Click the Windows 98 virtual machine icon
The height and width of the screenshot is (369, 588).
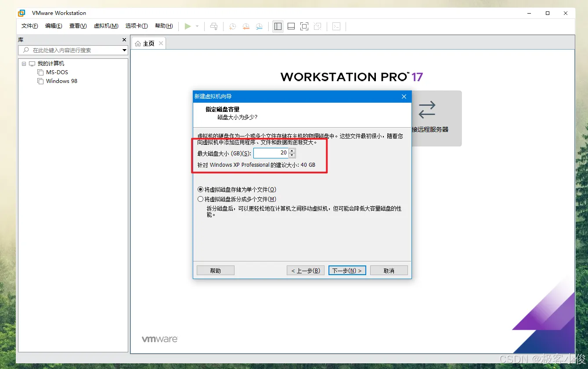click(40, 81)
